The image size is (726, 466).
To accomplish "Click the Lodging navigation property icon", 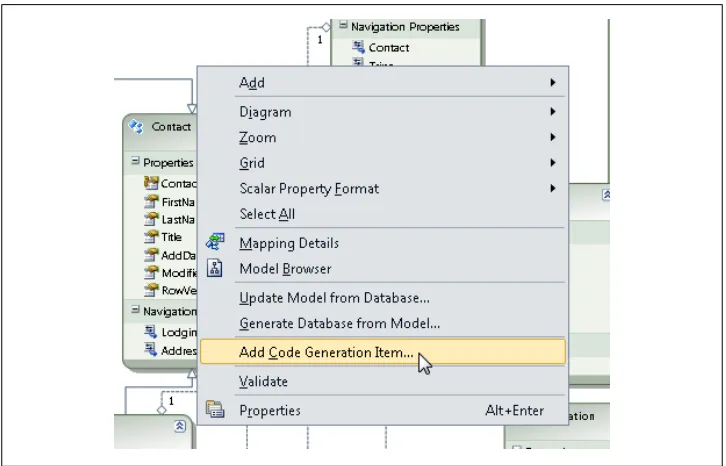I will [150, 331].
